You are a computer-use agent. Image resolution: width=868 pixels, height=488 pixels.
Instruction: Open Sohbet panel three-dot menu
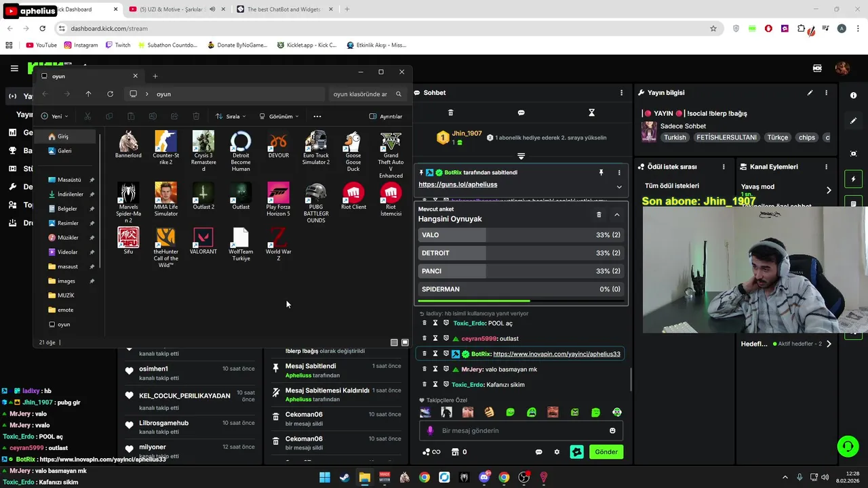(621, 93)
